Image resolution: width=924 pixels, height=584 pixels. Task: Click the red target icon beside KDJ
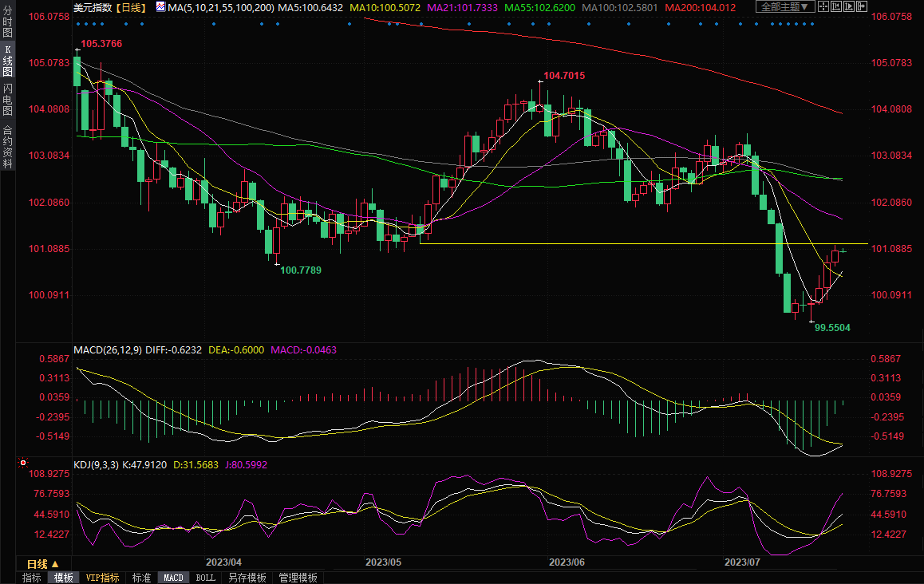[x=23, y=463]
